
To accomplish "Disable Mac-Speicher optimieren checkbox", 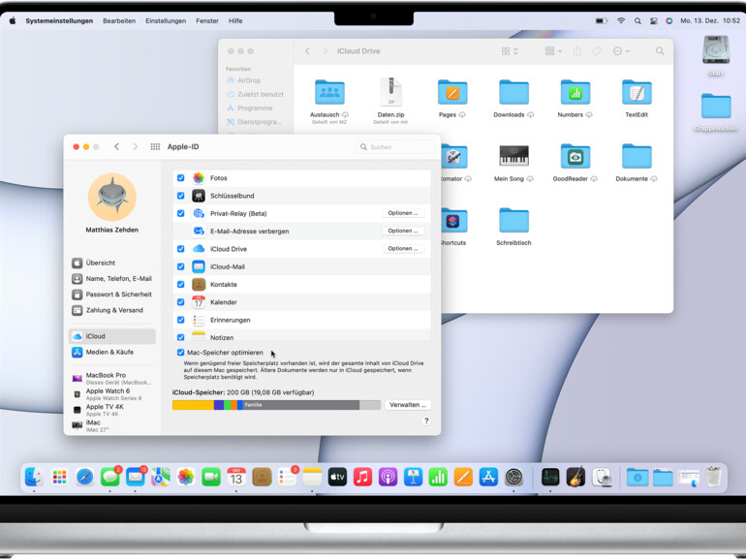I will (180, 353).
